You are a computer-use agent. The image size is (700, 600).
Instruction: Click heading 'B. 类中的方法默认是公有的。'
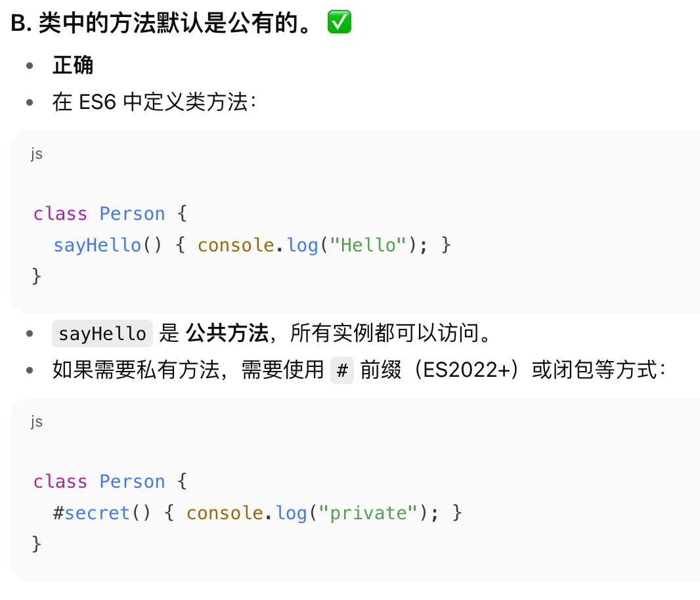162,23
